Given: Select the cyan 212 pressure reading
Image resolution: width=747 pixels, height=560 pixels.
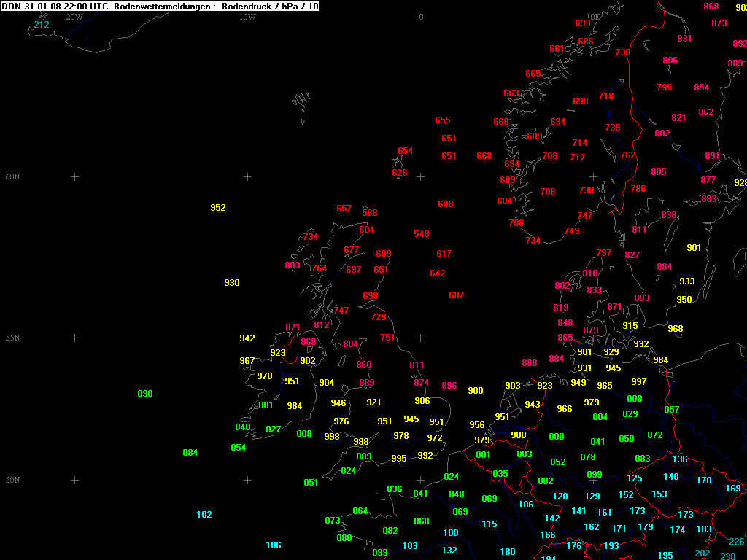Looking at the screenshot, I should point(42,25).
